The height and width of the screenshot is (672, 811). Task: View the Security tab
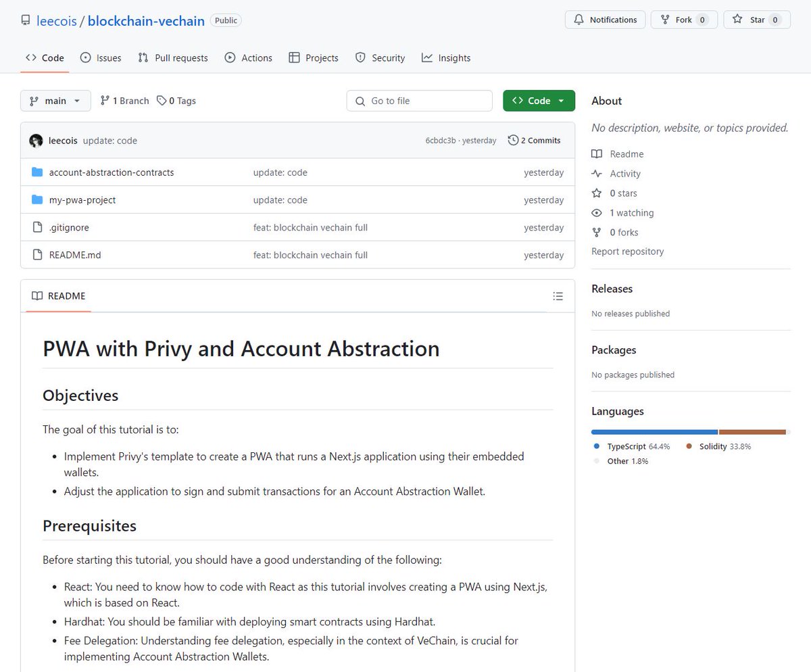pos(380,58)
